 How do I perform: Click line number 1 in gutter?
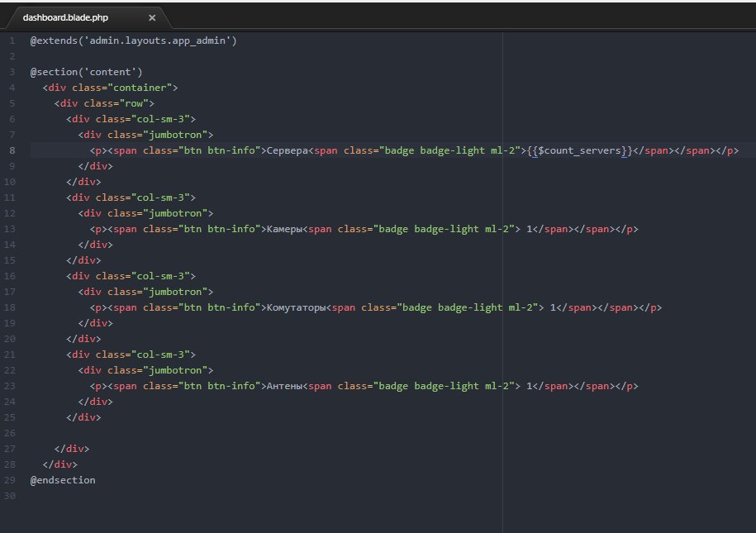tap(12, 40)
